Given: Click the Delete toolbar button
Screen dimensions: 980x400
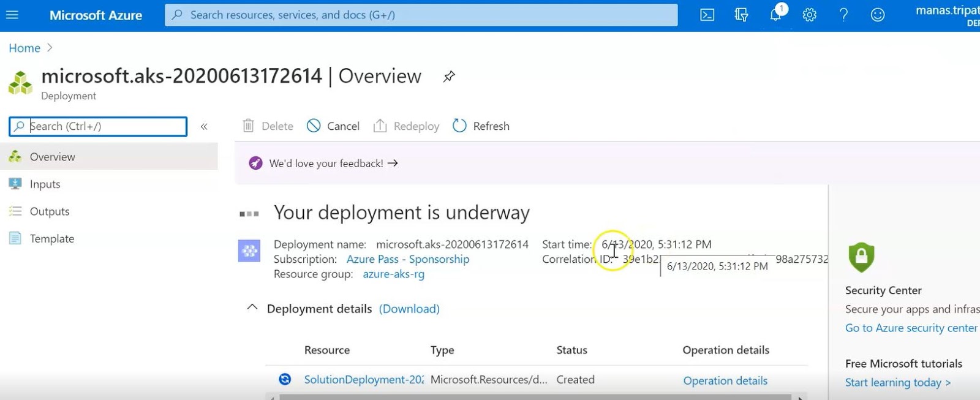Looking at the screenshot, I should point(268,126).
